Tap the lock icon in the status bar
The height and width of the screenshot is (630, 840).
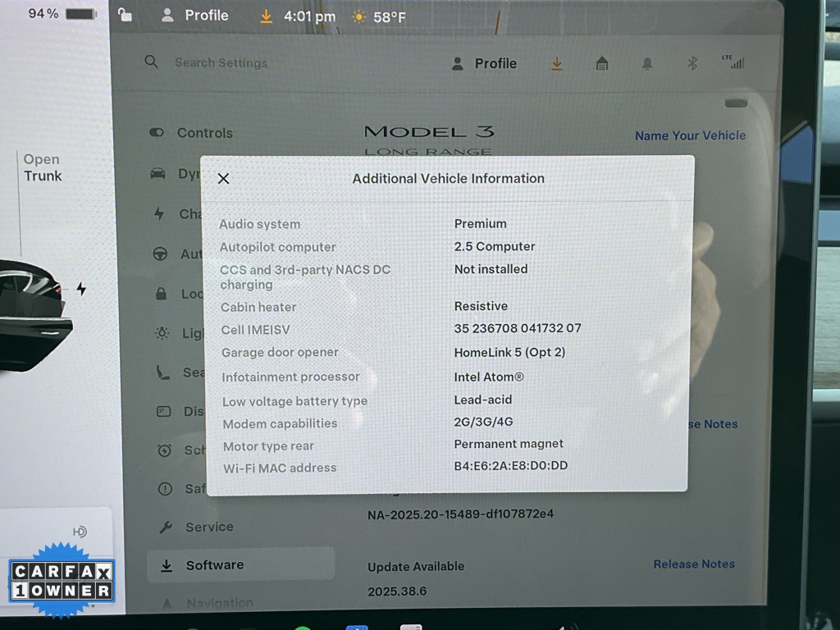[125, 15]
